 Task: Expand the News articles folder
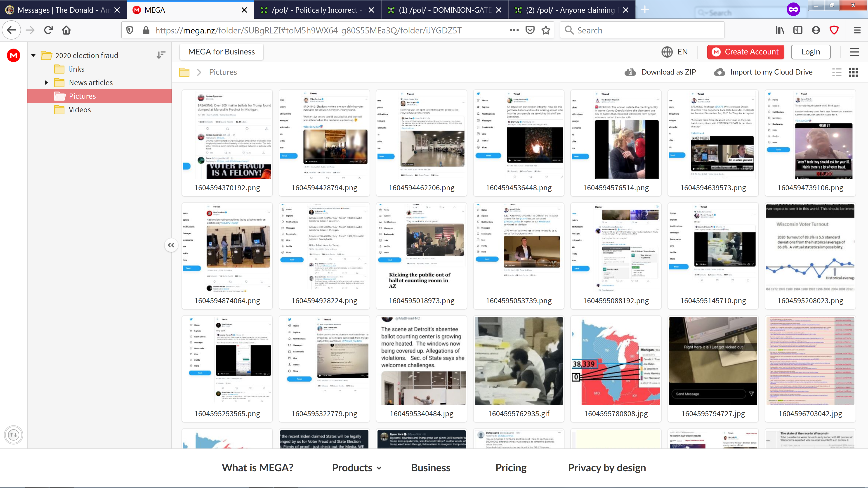(x=47, y=82)
